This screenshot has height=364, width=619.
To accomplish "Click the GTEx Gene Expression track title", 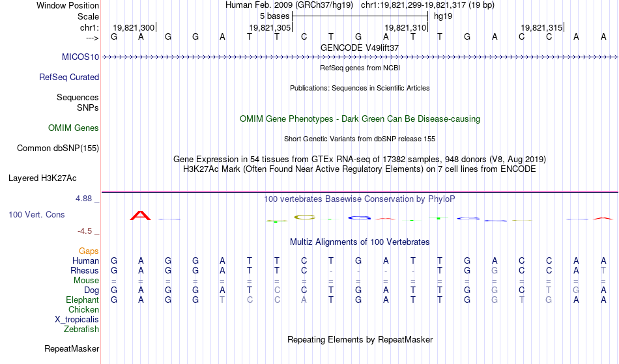I will point(360,160).
